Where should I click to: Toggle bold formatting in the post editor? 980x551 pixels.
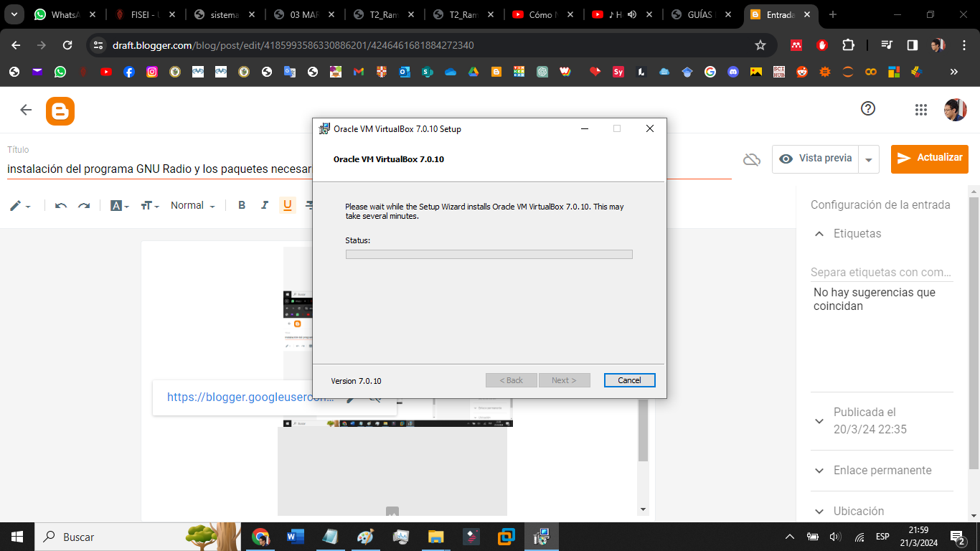242,205
